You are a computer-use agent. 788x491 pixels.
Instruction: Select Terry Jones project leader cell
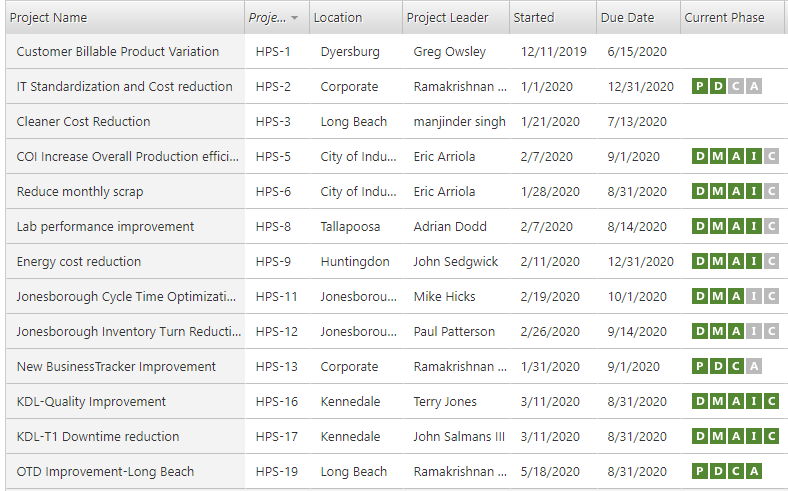click(447, 401)
